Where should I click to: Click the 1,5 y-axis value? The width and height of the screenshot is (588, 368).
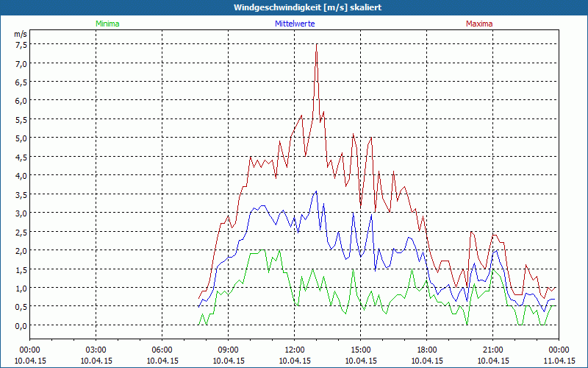coord(21,269)
